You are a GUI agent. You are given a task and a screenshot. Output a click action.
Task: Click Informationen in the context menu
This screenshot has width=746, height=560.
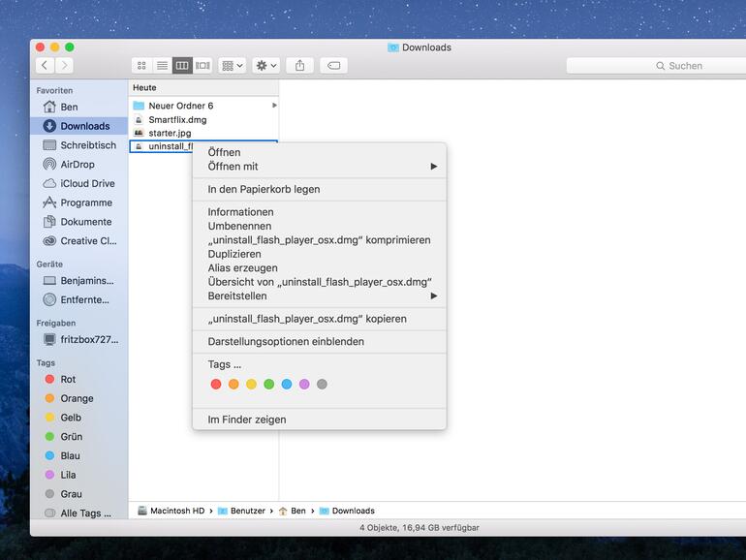pyautogui.click(x=240, y=212)
